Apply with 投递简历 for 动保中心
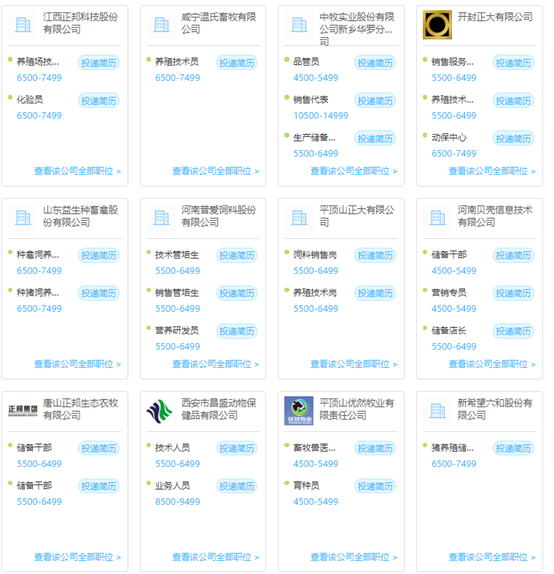The image size is (554, 574). click(x=513, y=139)
